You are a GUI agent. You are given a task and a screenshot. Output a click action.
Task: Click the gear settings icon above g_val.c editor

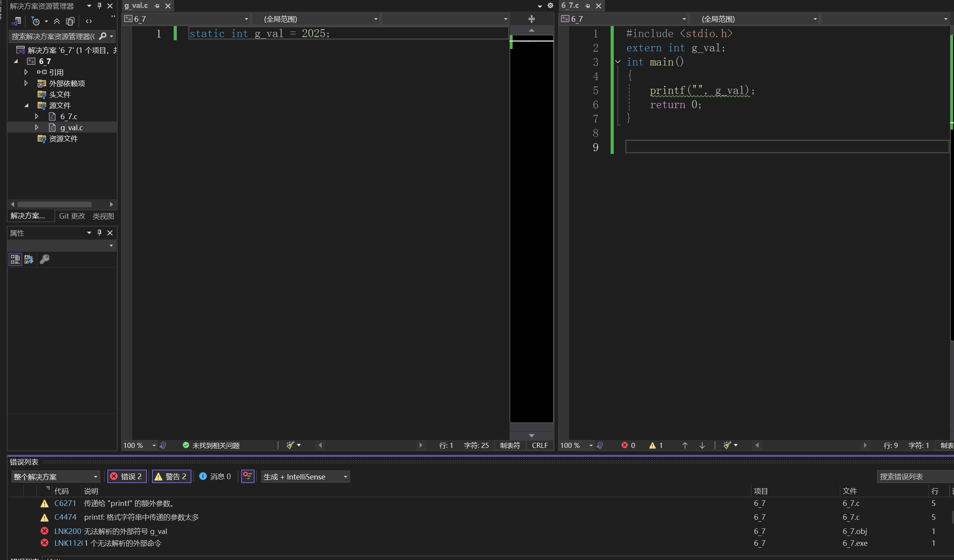550,6
